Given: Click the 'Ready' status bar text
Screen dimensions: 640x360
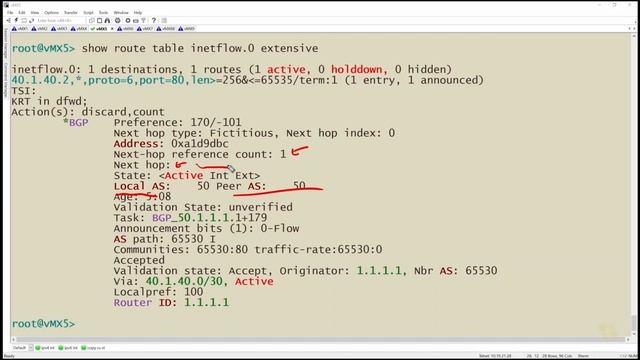Looking at the screenshot, I should point(9,356).
